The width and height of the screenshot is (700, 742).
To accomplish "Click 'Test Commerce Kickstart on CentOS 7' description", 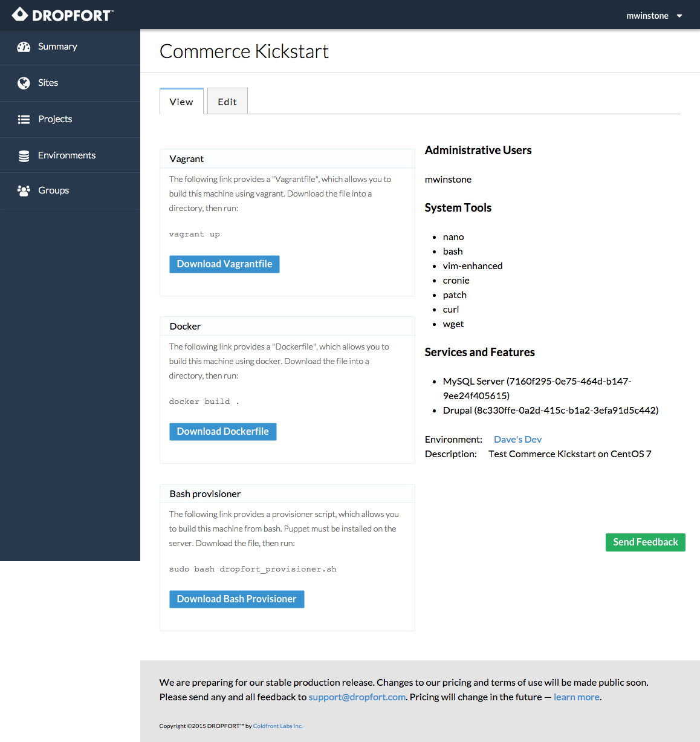I will click(570, 454).
